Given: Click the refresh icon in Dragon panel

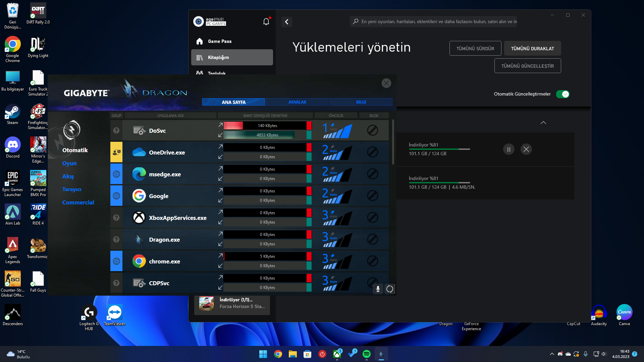Looking at the screenshot, I should coord(390,289).
